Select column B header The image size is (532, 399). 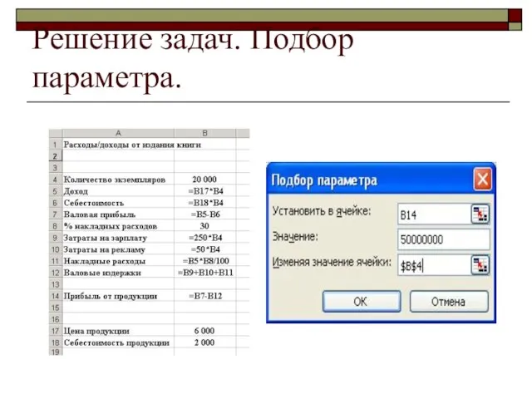click(205, 133)
